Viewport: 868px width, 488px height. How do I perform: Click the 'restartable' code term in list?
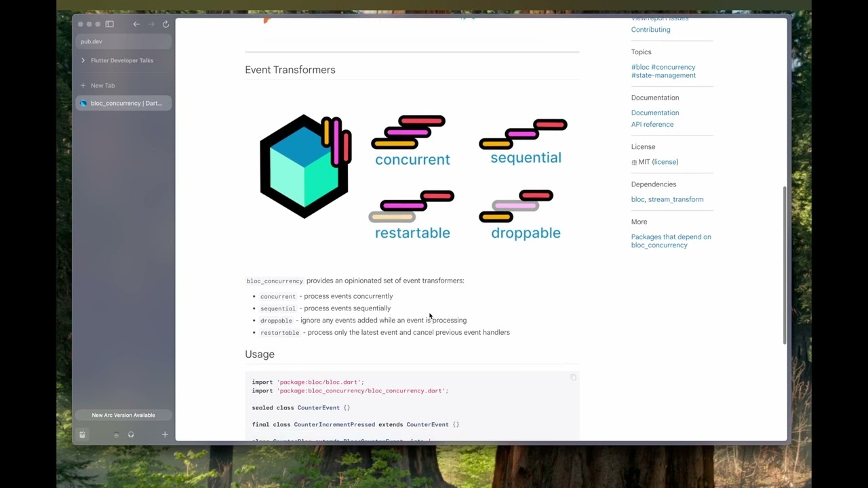[279, 333]
